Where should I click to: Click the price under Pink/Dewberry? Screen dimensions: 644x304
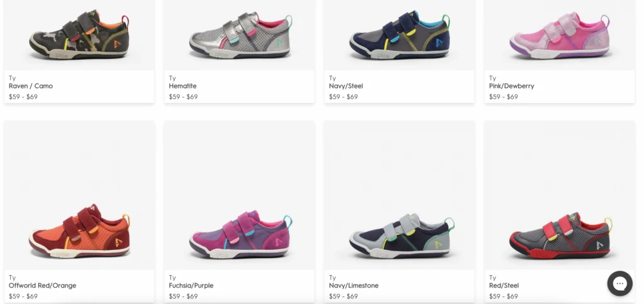tap(504, 97)
